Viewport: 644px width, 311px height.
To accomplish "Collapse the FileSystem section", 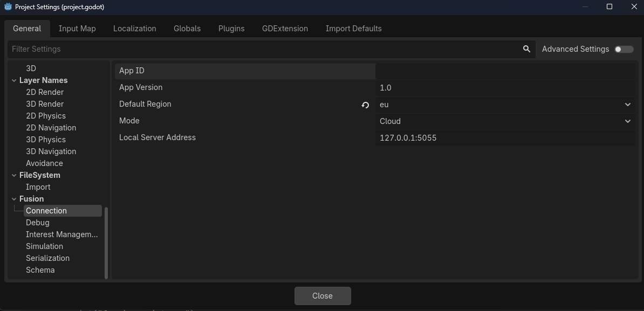I will point(14,175).
